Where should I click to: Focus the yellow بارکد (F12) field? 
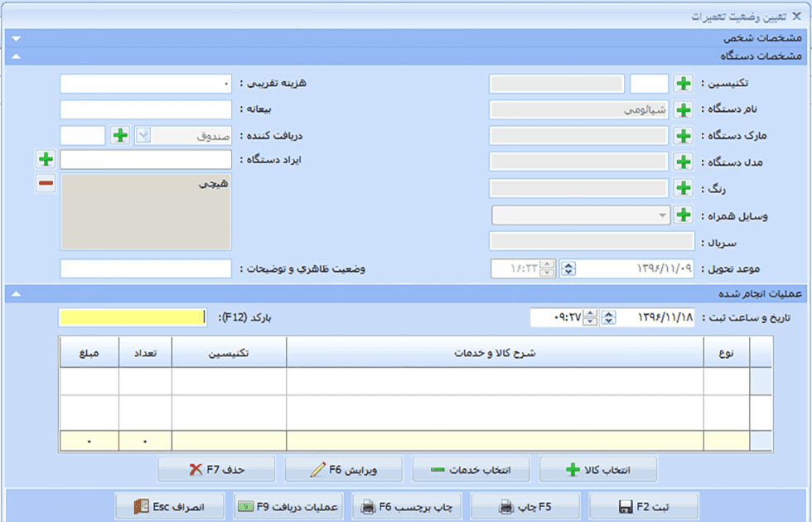click(x=133, y=317)
